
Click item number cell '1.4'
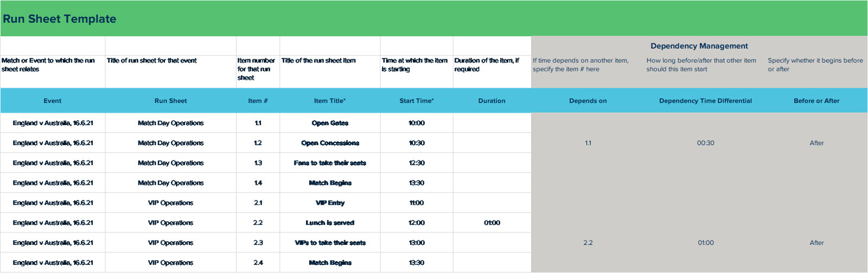(x=258, y=183)
